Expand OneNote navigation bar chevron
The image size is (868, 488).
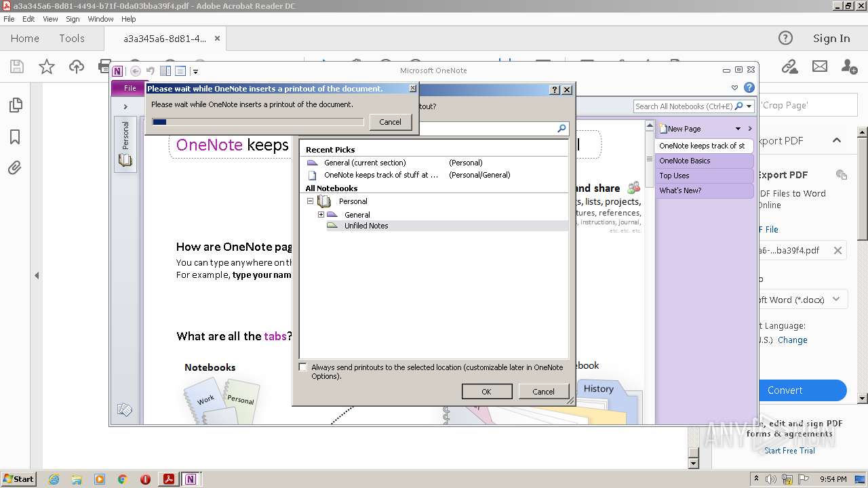[125, 106]
